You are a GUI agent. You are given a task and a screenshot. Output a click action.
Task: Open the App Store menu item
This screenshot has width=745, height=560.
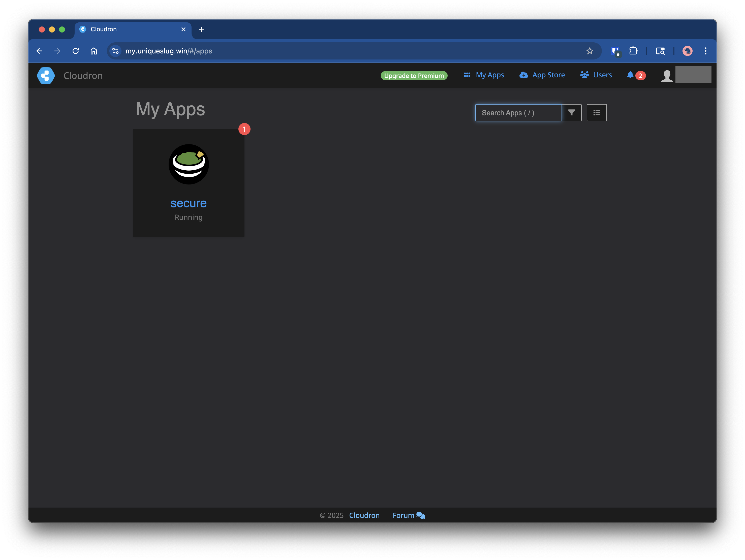[542, 75]
